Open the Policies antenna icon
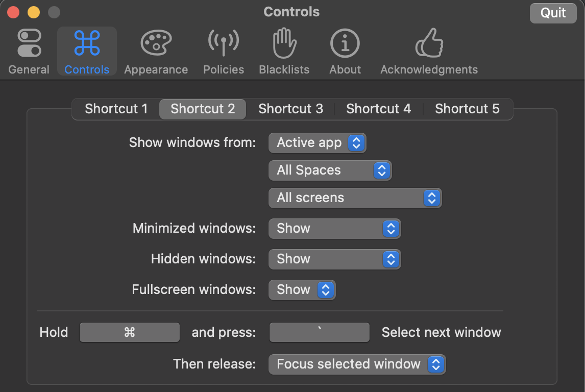Viewport: 585px width, 392px height. point(224,43)
